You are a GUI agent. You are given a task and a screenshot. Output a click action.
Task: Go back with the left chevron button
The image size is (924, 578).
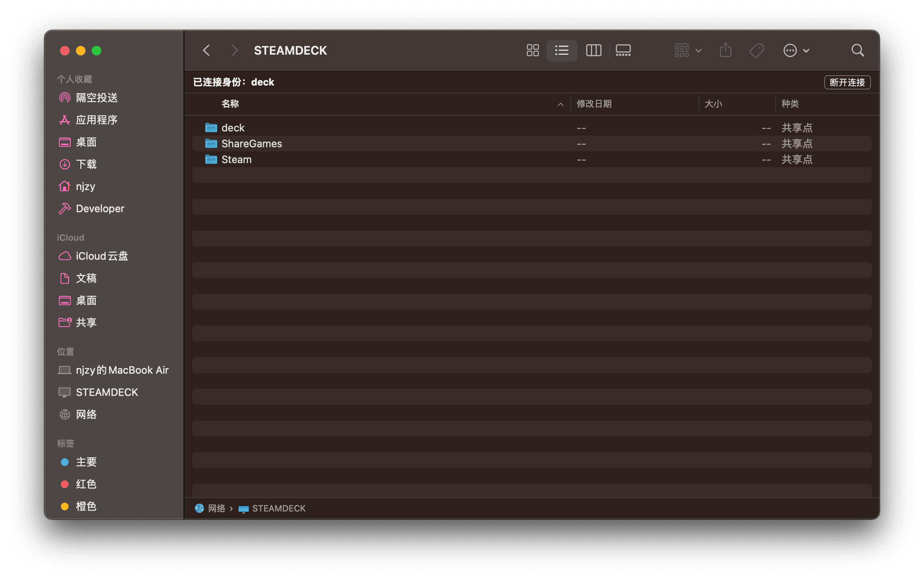[206, 50]
